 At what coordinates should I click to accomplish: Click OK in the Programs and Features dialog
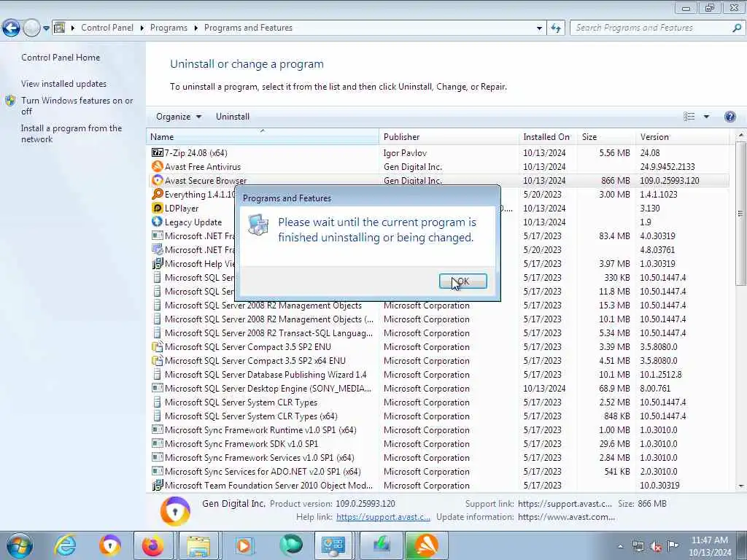pyautogui.click(x=463, y=281)
